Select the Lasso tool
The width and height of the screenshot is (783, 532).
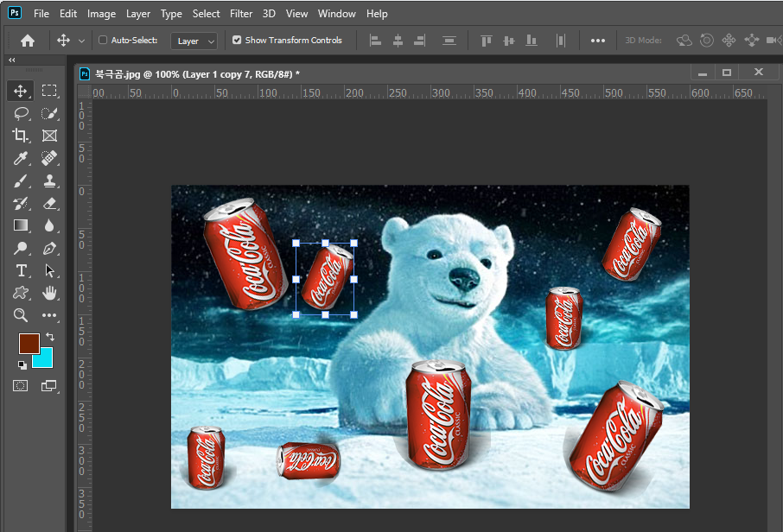pyautogui.click(x=20, y=113)
